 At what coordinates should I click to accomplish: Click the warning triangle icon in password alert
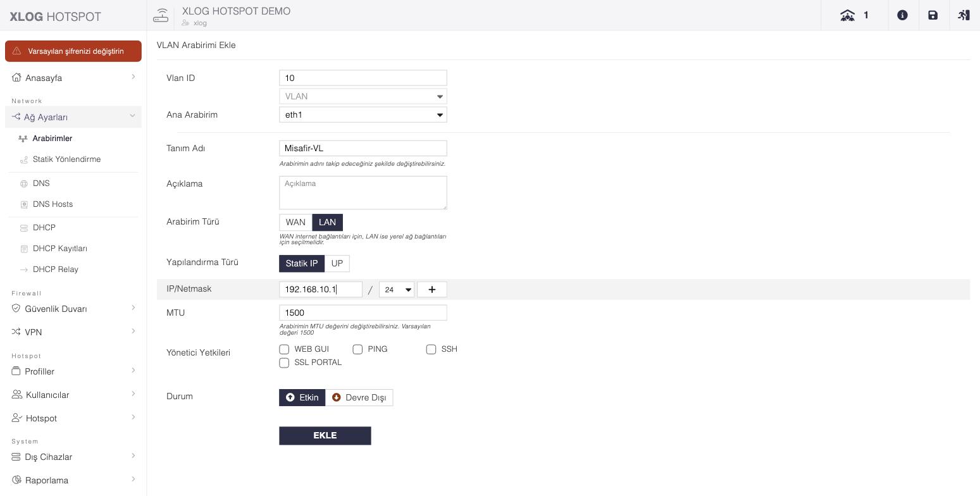pos(17,51)
